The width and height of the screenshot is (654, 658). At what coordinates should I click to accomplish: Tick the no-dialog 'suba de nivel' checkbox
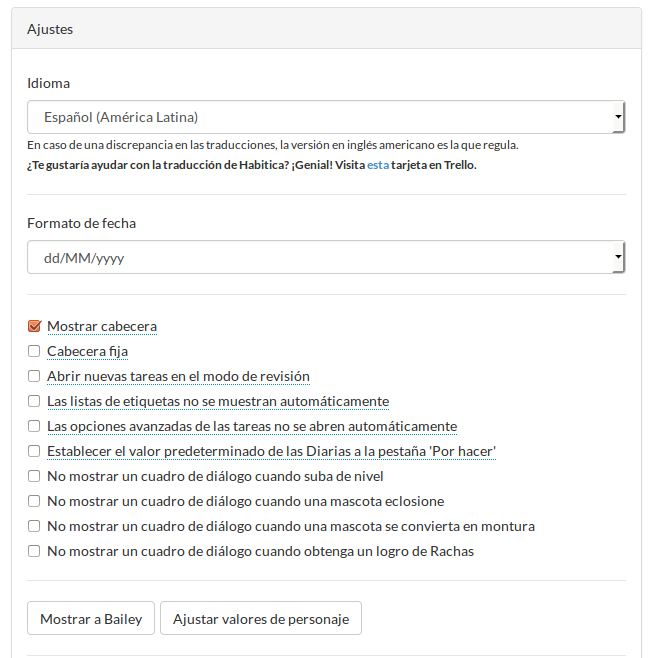34,476
